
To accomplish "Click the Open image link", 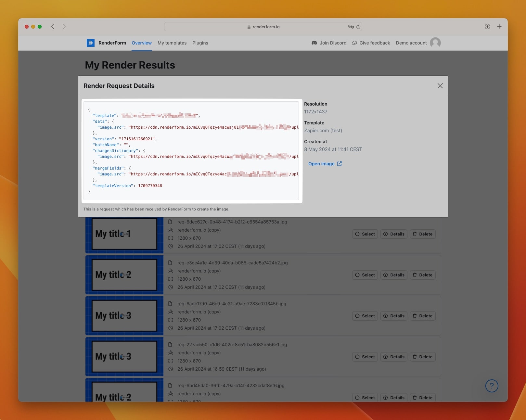I will click(325, 164).
